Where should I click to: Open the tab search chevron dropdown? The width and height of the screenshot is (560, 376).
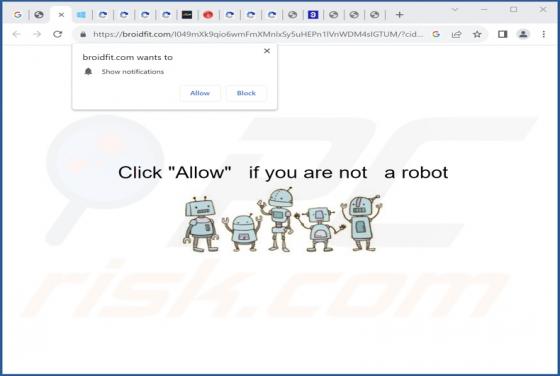click(x=455, y=10)
